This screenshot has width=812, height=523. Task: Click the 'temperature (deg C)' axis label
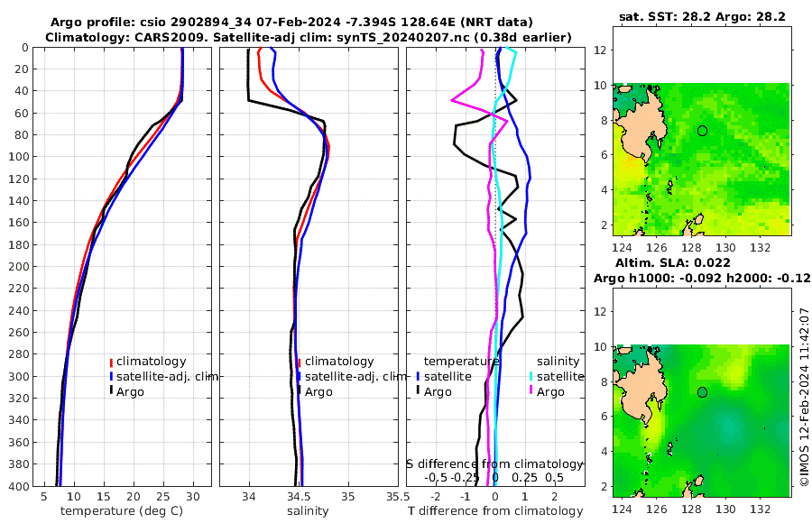pos(122,511)
